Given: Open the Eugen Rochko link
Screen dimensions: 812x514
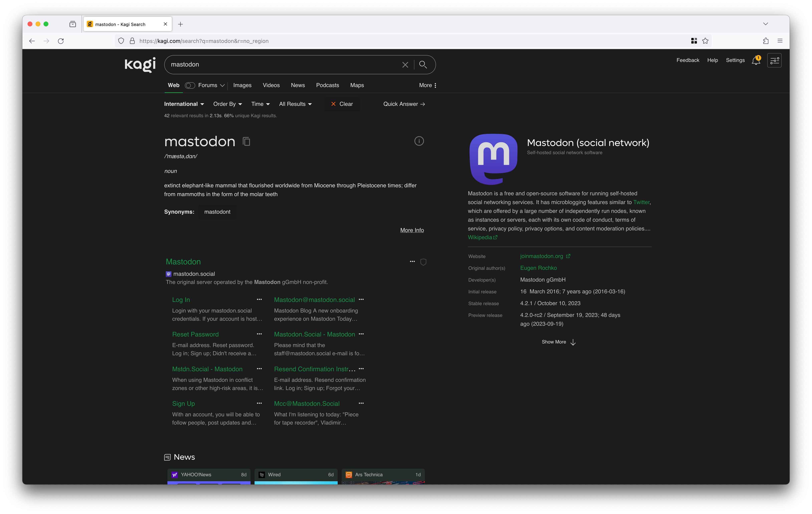Looking at the screenshot, I should [538, 268].
